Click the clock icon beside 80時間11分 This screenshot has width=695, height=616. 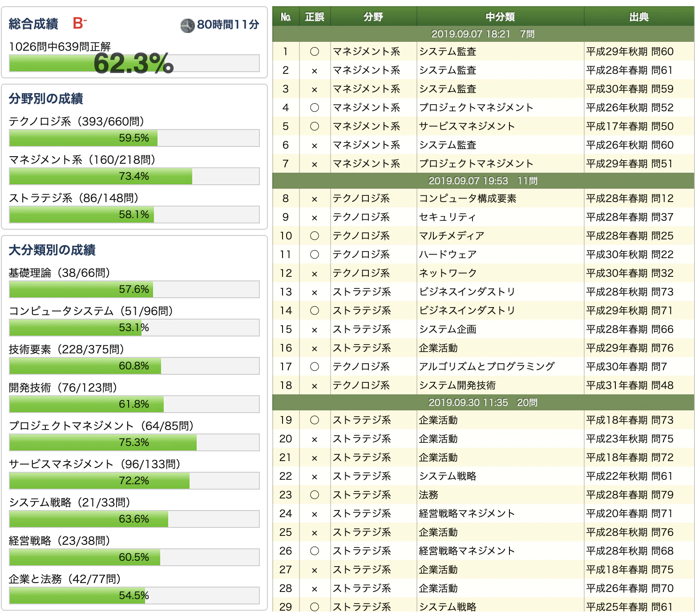click(x=188, y=25)
